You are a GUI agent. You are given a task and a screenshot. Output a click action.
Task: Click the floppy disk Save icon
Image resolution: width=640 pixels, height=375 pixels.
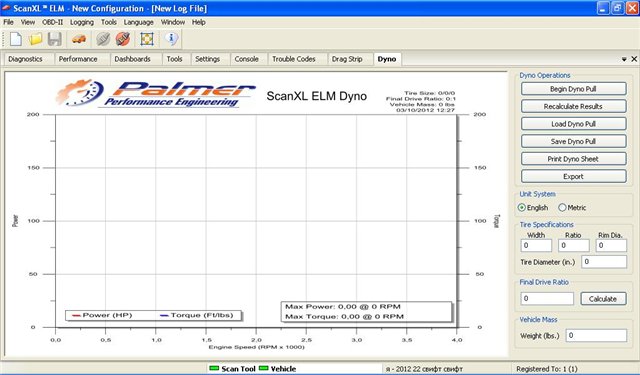[x=54, y=39]
